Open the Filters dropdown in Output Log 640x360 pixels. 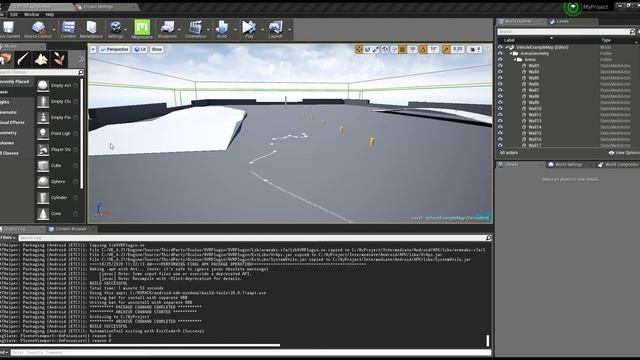pyautogui.click(x=8, y=238)
